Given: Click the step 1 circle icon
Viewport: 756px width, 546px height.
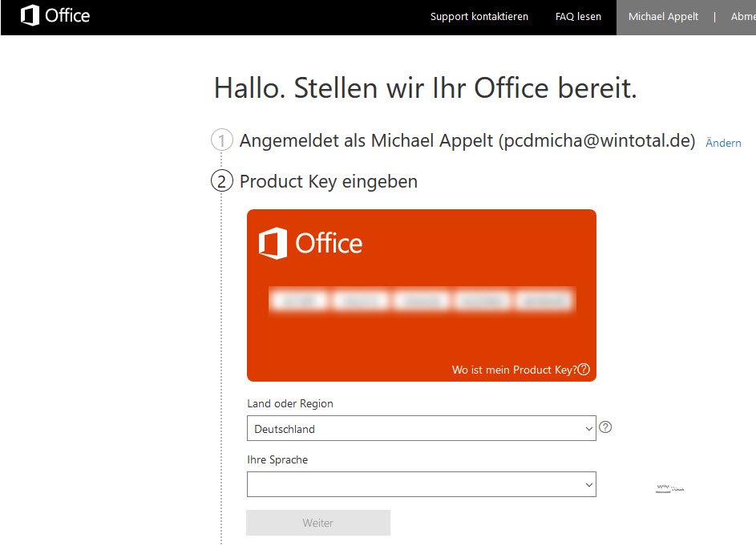Looking at the screenshot, I should click(x=222, y=141).
